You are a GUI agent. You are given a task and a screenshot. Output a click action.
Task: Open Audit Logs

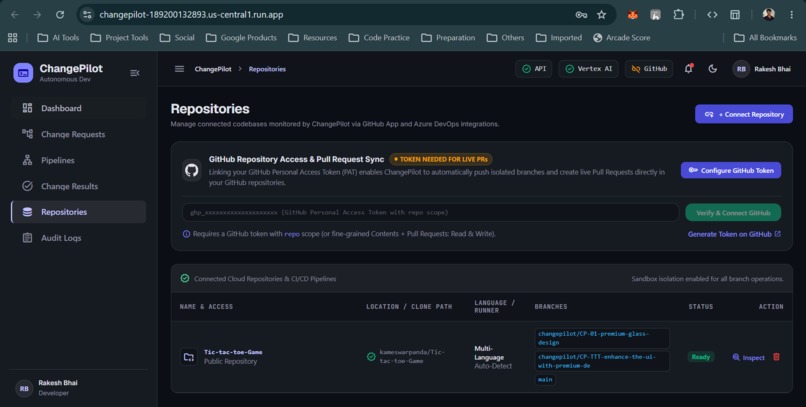coord(78,238)
